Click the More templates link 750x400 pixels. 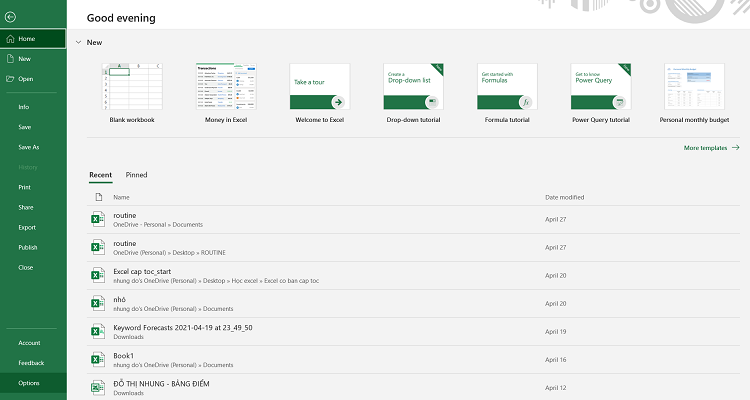coord(706,148)
